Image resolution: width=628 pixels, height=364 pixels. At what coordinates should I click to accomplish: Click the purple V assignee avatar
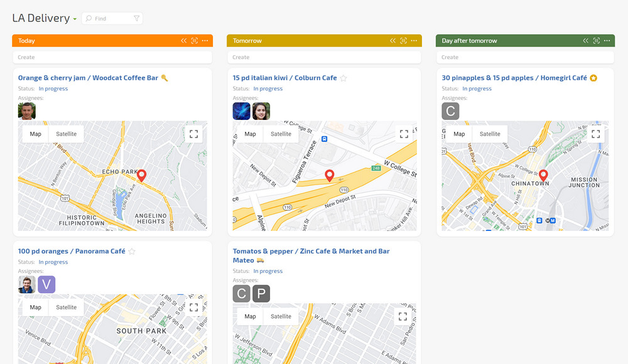(x=46, y=285)
